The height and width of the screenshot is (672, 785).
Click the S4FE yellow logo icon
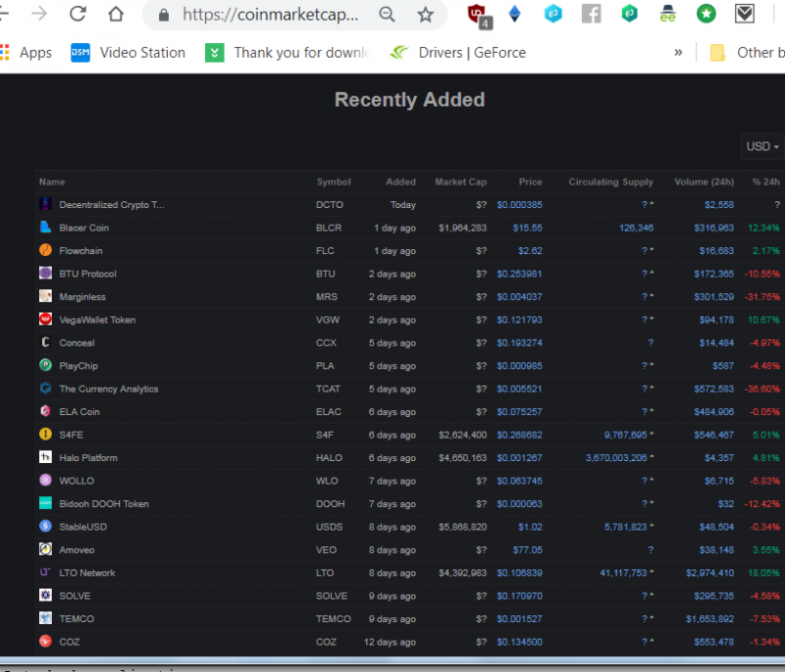click(x=45, y=435)
